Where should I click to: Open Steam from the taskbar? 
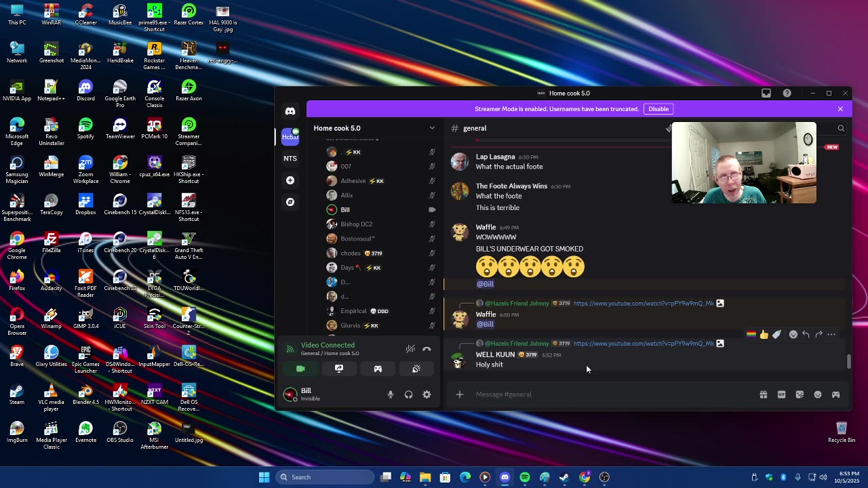pyautogui.click(x=564, y=477)
